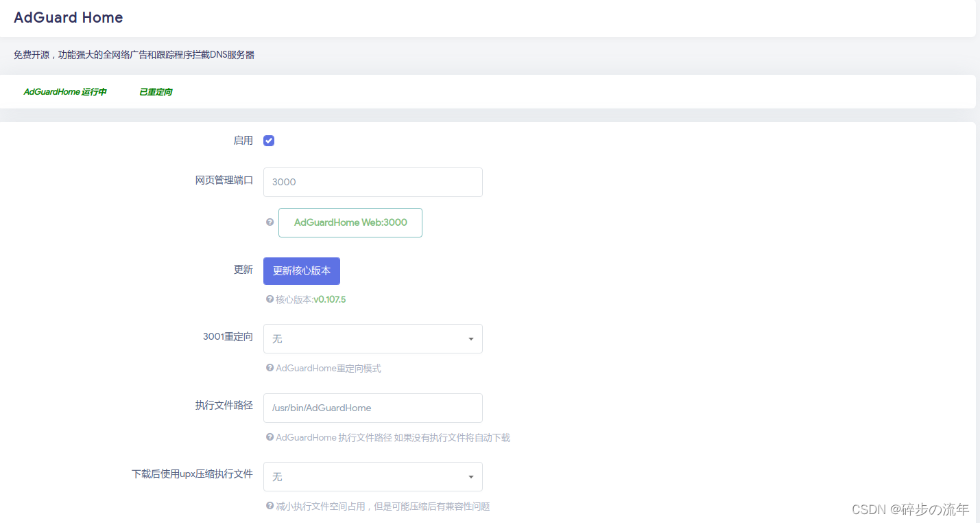Click the 已重定向 status text
980x523 pixels.
156,92
